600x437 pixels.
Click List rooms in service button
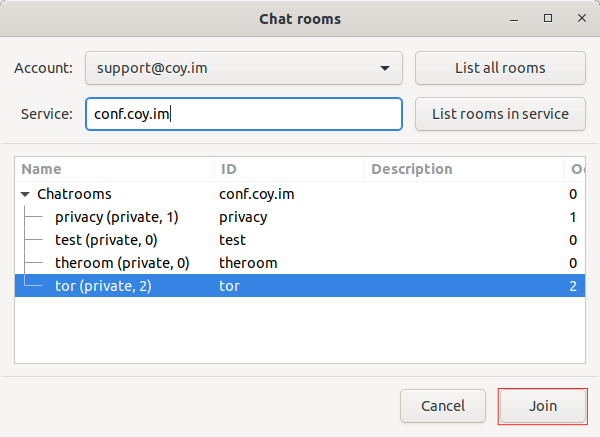tap(499, 114)
